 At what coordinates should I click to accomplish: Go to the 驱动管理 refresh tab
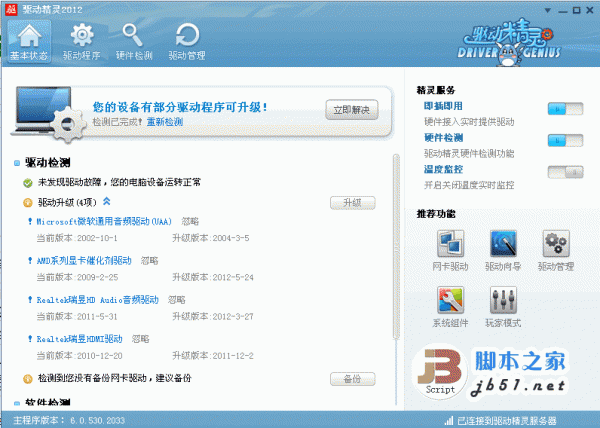187,42
